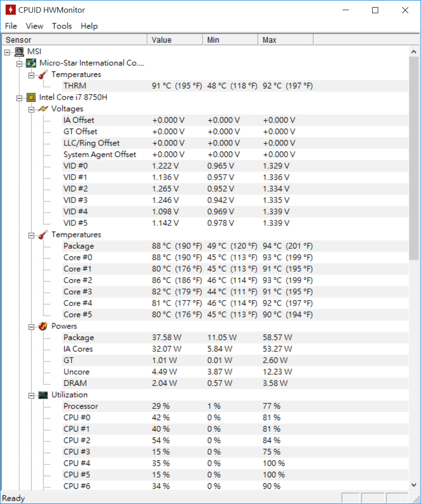The width and height of the screenshot is (421, 504).
Task: Select the Core #0 temperature row
Action: 235,257
